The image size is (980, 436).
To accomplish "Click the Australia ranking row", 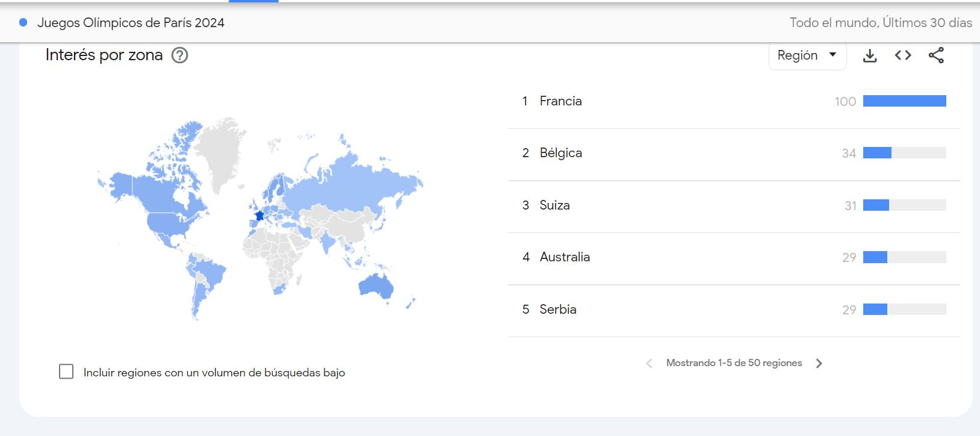I will pyautogui.click(x=565, y=257).
